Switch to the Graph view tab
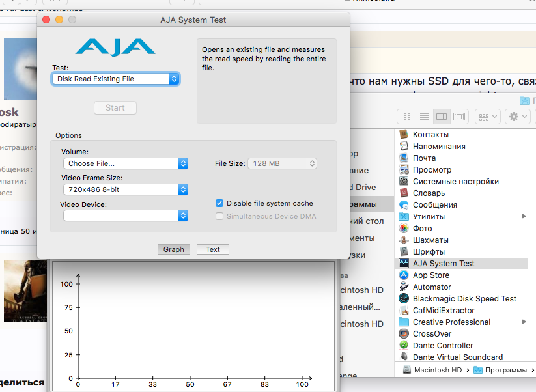The image size is (536, 392). pyautogui.click(x=174, y=249)
